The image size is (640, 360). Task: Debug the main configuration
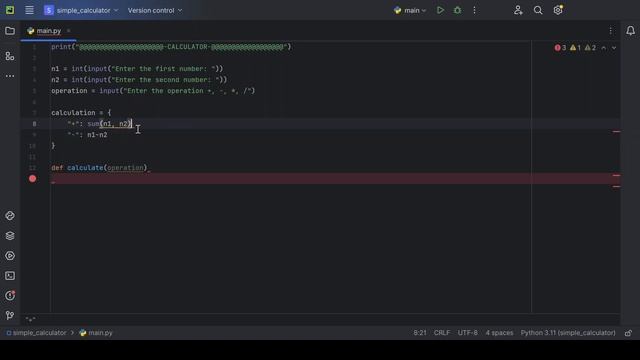(x=457, y=10)
